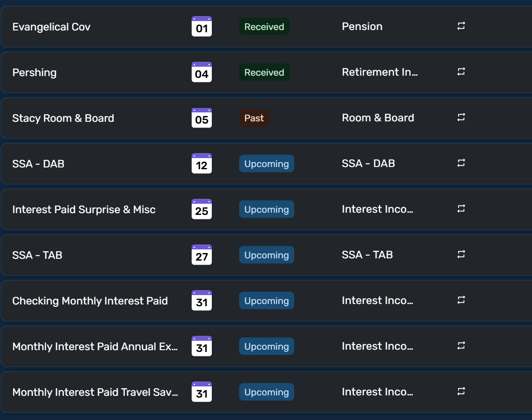Image resolution: width=532 pixels, height=420 pixels.
Task: Click the calendar icon showing day 27
Action: coord(202,255)
